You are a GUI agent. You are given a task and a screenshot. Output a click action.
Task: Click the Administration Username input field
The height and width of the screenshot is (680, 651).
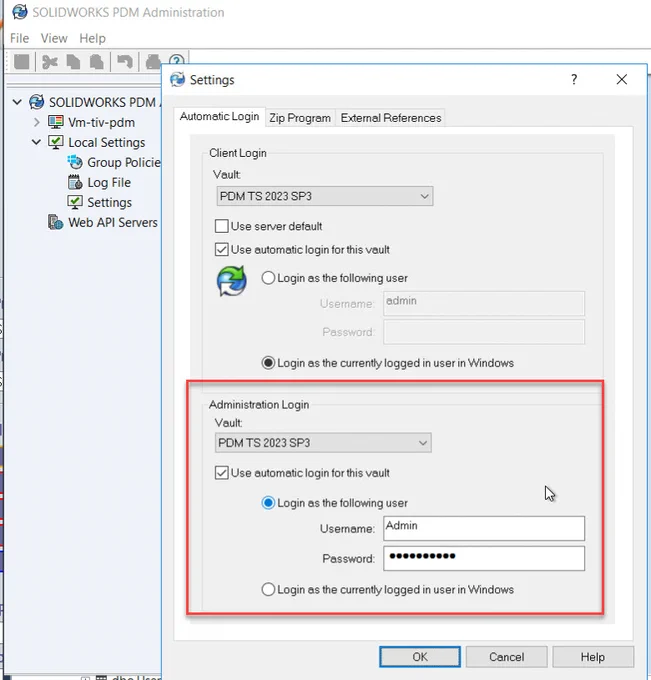[484, 528]
